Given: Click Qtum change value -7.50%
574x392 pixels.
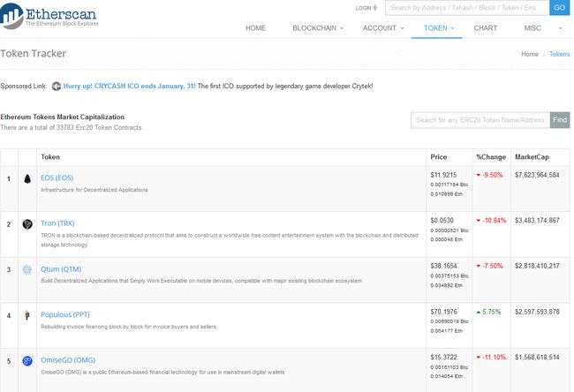Looking at the screenshot, I should click(x=489, y=266).
